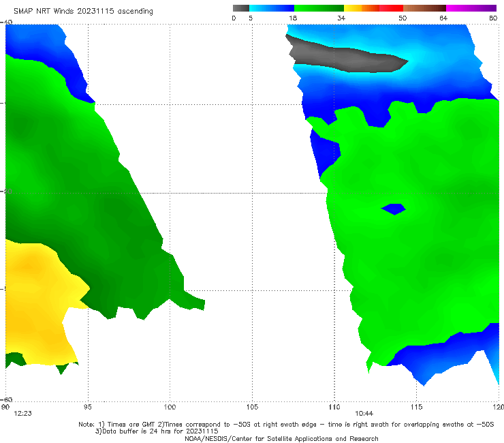The image size is (504, 443).
Task: Click the color bar label '64'
Action: [x=443, y=18]
